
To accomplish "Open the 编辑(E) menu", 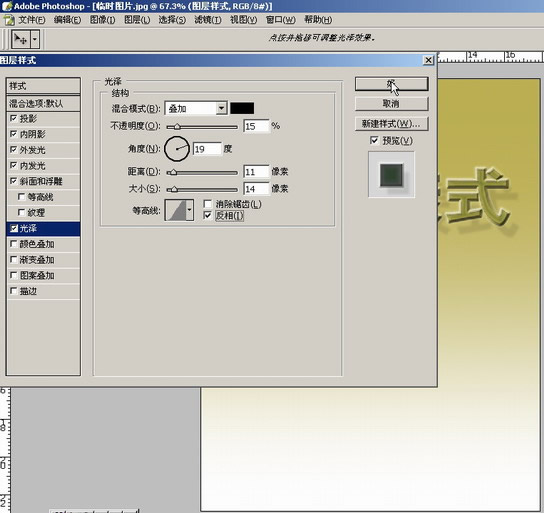I will pyautogui.click(x=67, y=20).
